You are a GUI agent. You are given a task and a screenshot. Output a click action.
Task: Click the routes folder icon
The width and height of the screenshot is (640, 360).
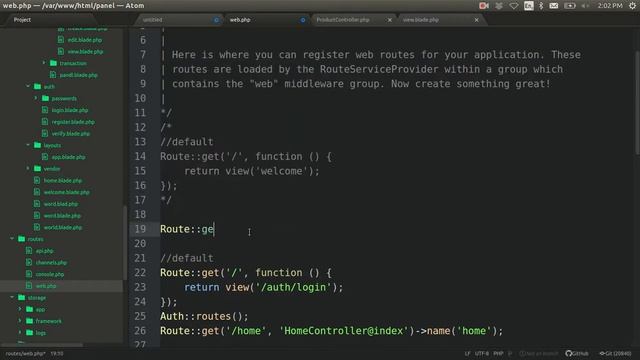point(22,239)
